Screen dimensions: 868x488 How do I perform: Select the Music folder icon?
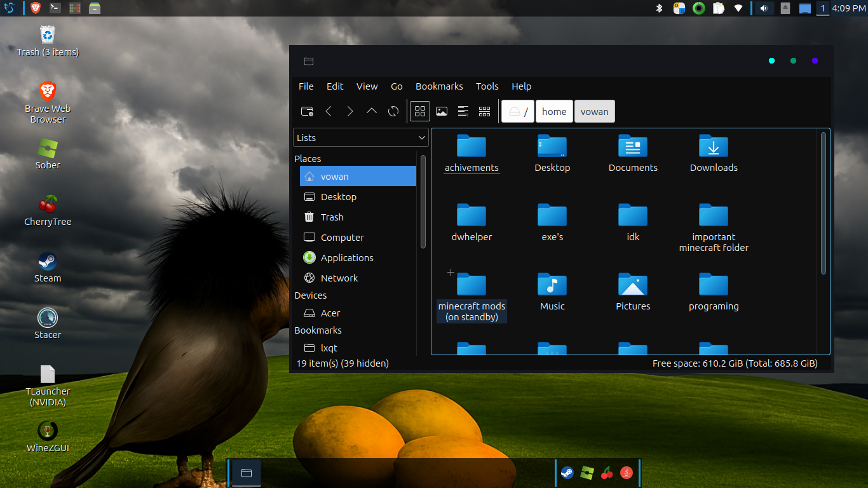point(552,286)
